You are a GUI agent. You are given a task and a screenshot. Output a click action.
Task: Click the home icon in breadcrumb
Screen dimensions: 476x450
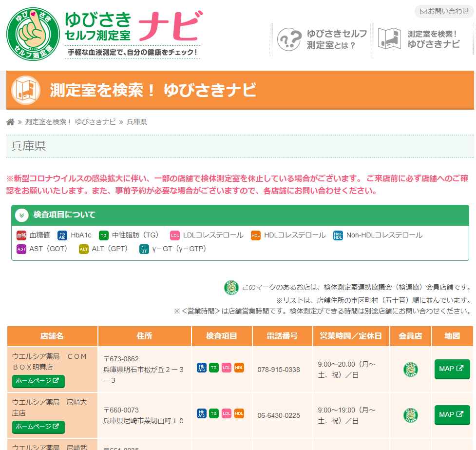pyautogui.click(x=10, y=122)
